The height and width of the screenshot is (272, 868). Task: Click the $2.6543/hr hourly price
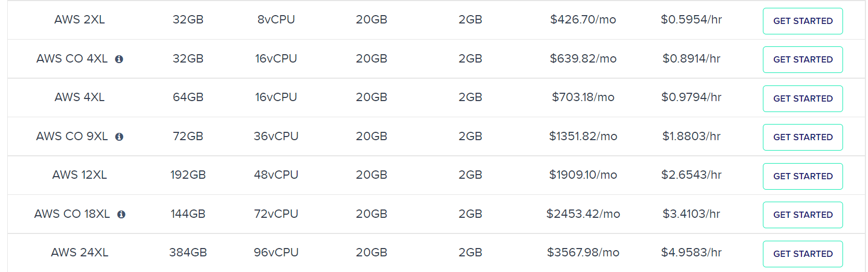click(691, 175)
